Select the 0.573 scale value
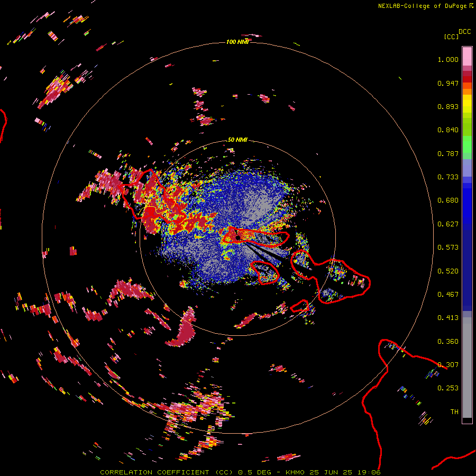Screen dimensions: 476x476 coord(448,248)
